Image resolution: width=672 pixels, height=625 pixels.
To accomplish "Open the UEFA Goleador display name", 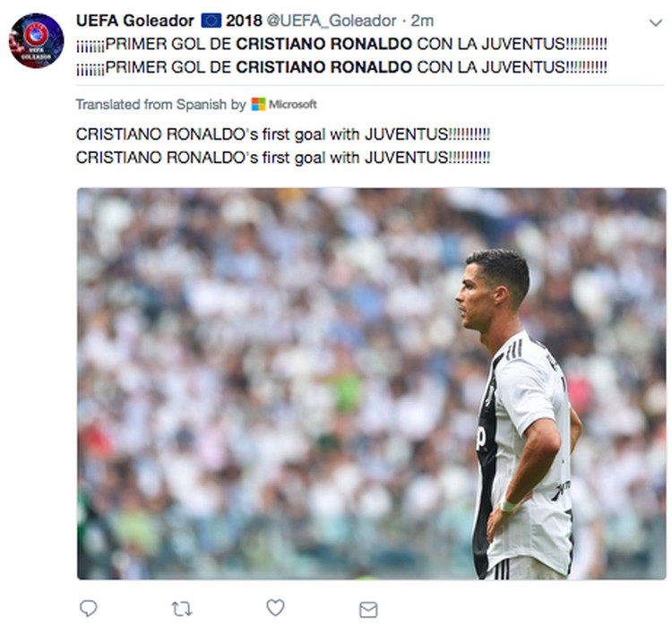I will 135,21.
